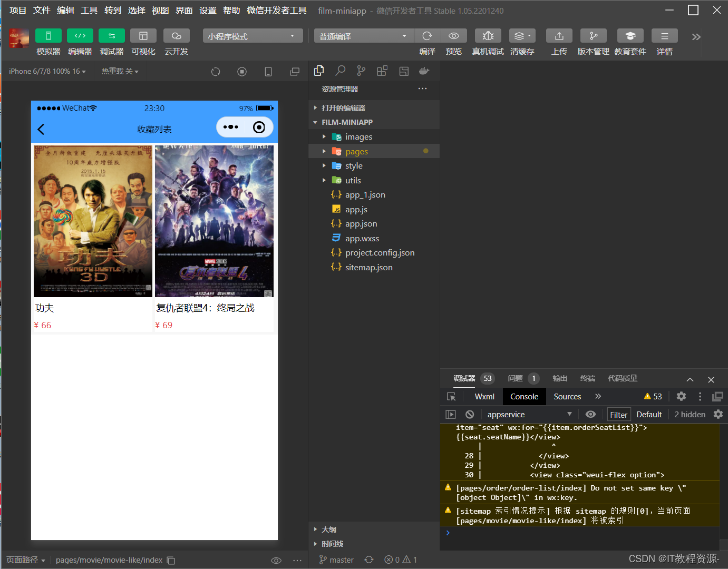The height and width of the screenshot is (569, 728).
Task: Open the Extensions blocks icon
Action: coord(382,71)
